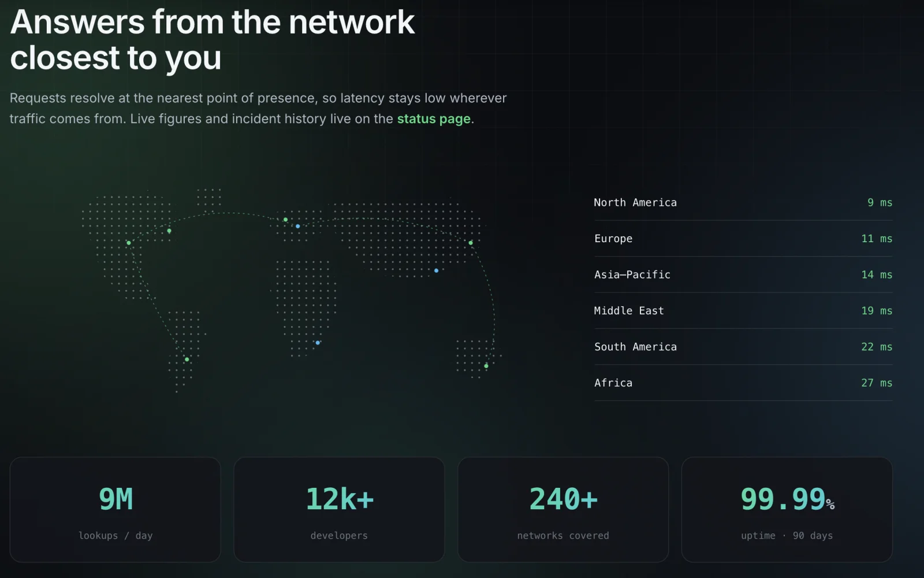Click the blue map dot in Europe
Screen dimensions: 924x578
298,227
